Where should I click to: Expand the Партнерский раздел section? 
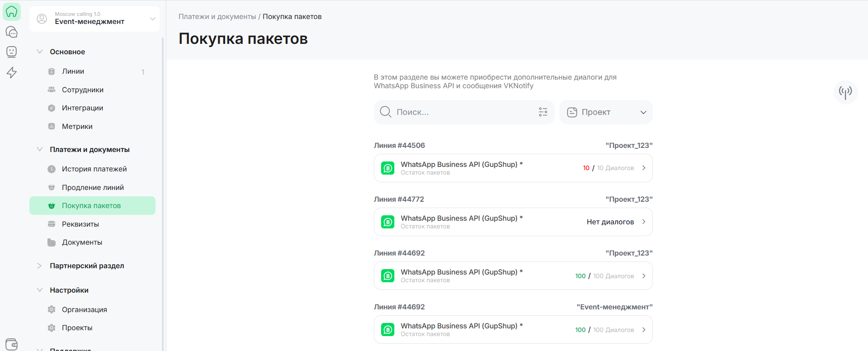(x=40, y=266)
